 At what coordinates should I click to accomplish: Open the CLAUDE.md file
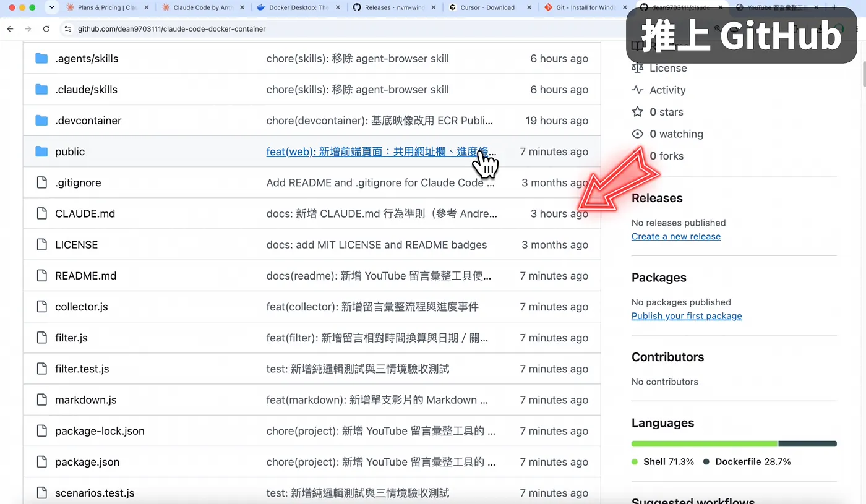tap(85, 213)
